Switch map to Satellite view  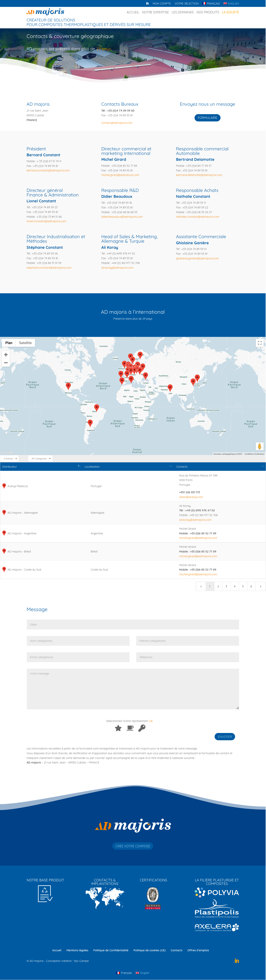(25, 343)
